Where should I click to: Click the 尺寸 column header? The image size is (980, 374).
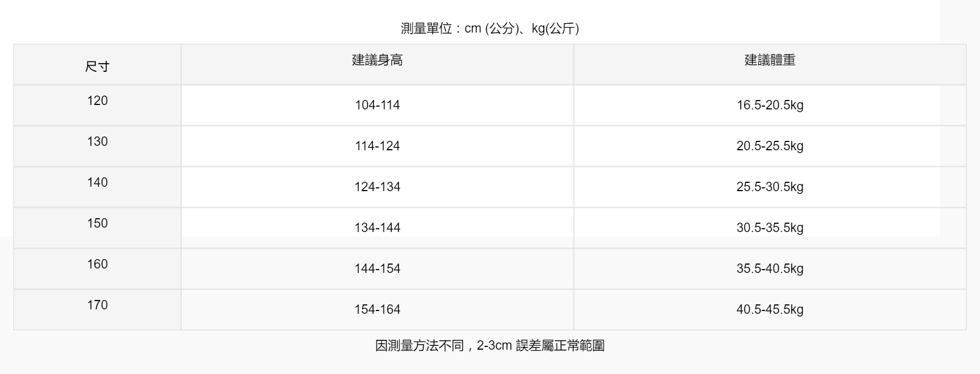97,66
